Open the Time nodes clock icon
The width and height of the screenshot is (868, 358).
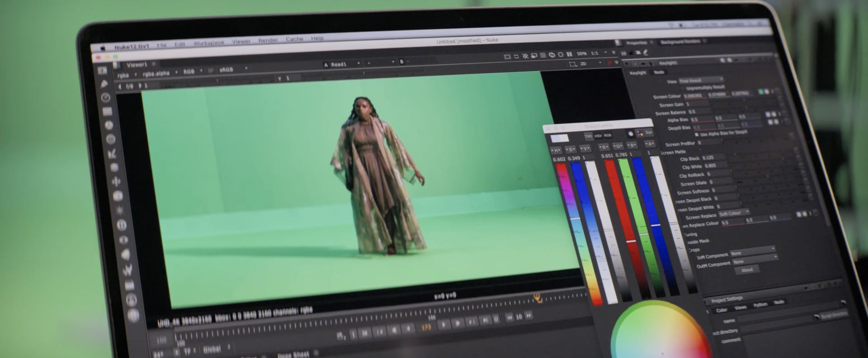[x=106, y=97]
